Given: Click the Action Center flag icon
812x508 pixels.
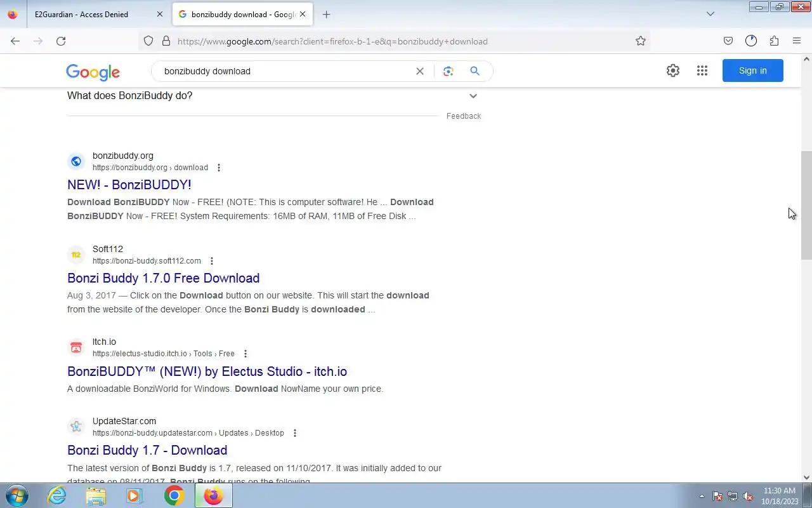Looking at the screenshot, I should click(717, 496).
